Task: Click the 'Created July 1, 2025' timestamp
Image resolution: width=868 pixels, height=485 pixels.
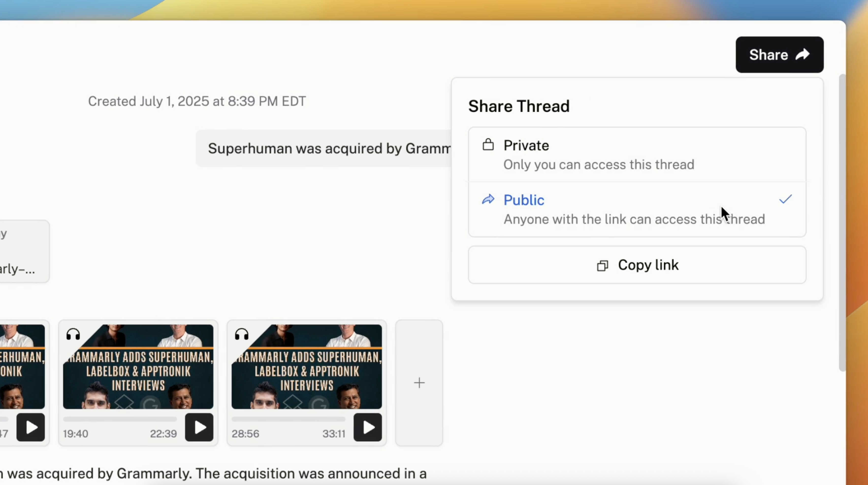Action: click(x=197, y=101)
